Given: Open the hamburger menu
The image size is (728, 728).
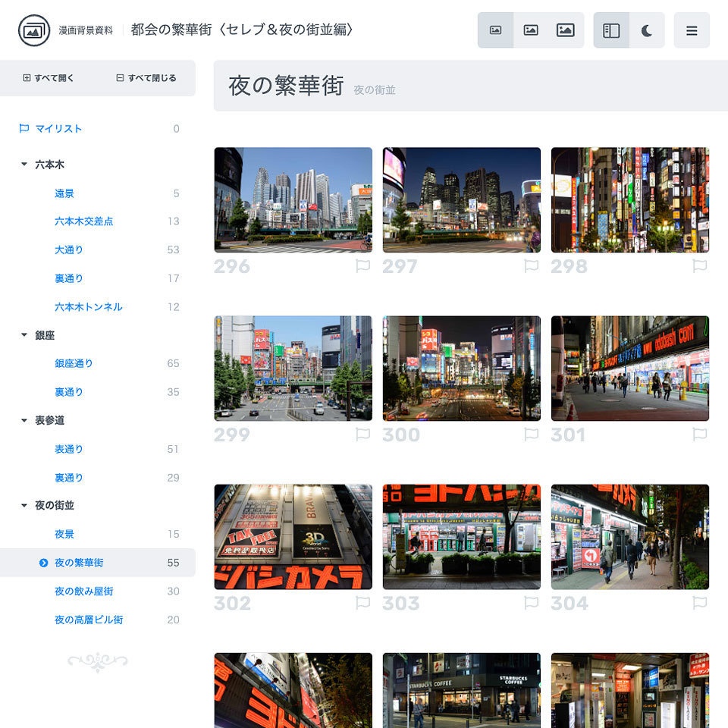Looking at the screenshot, I should click(692, 30).
